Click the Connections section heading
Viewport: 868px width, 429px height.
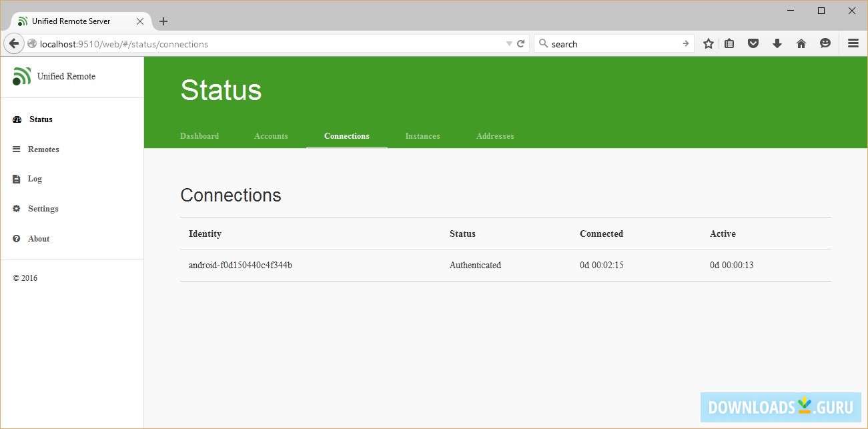click(x=231, y=195)
